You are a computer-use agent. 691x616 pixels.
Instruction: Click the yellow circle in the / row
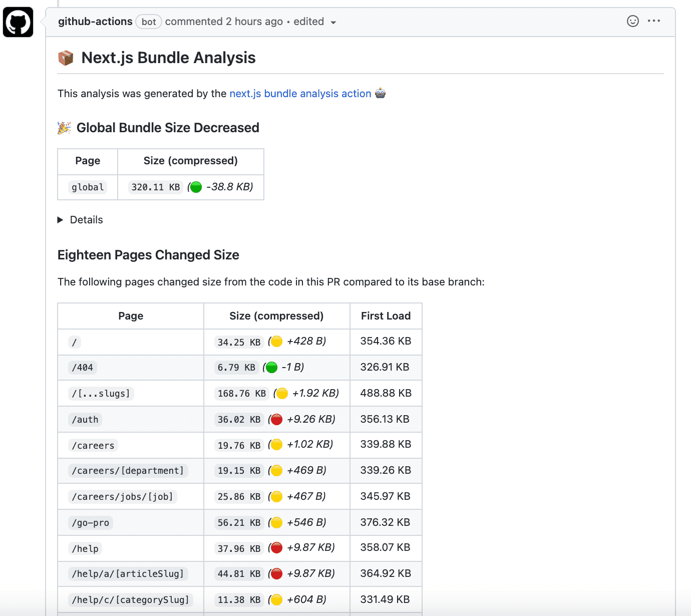click(x=276, y=342)
